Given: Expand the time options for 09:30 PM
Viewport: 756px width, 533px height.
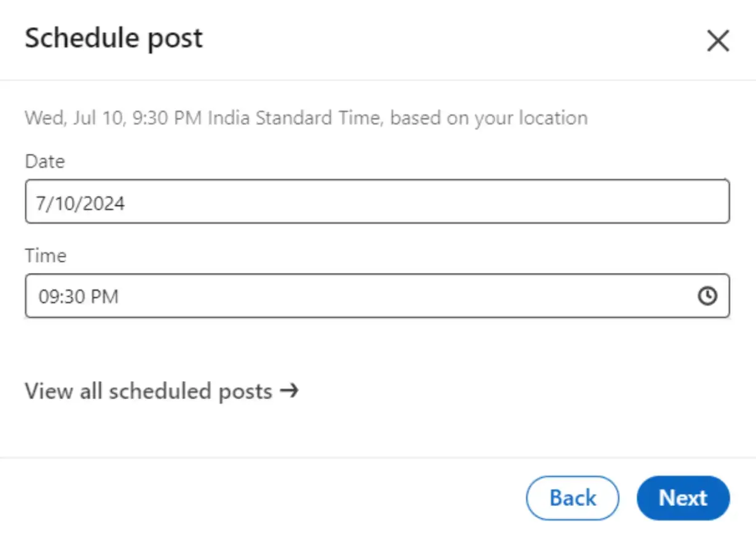Looking at the screenshot, I should 708,296.
